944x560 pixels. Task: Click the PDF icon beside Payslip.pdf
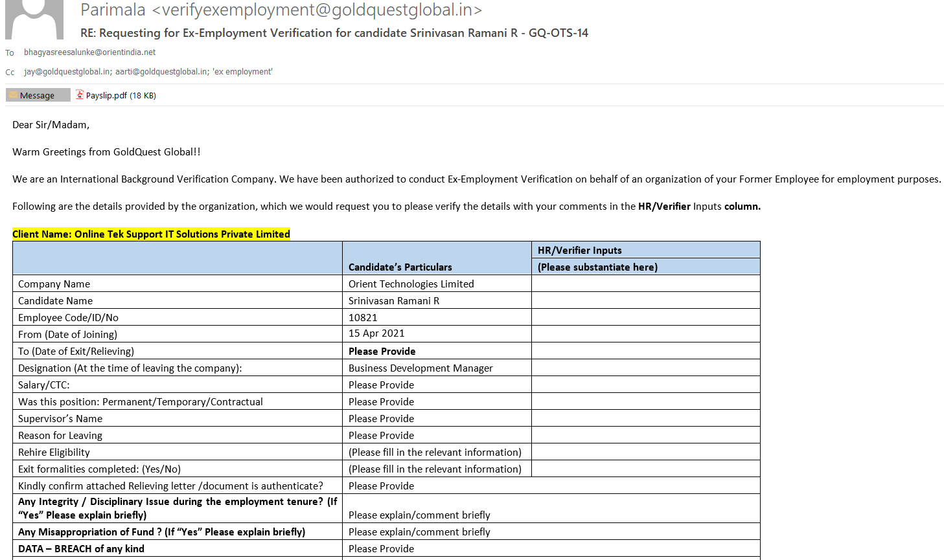pyautogui.click(x=80, y=95)
